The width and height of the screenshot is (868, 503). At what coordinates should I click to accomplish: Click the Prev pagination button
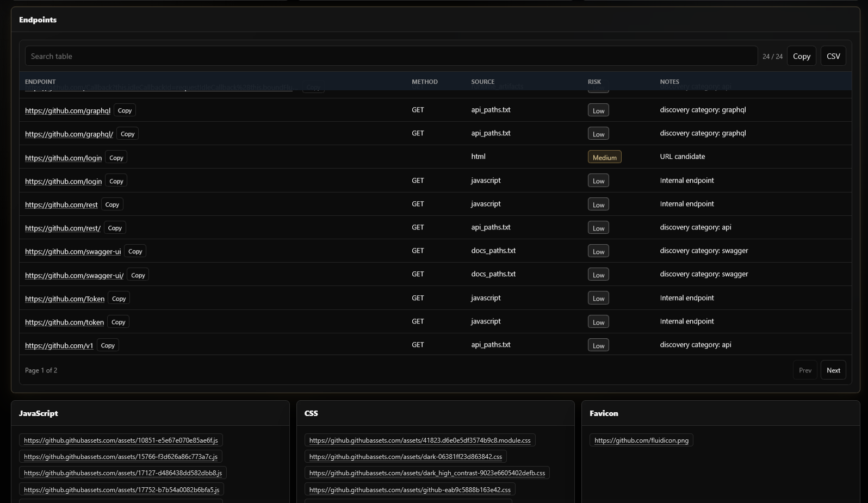pyautogui.click(x=805, y=370)
